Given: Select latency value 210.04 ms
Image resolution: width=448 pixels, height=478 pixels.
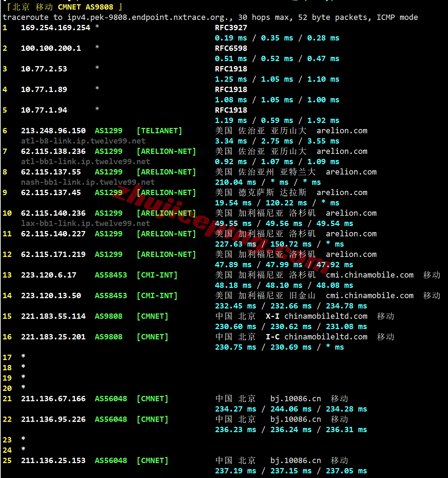Looking at the screenshot, I should (x=236, y=182).
